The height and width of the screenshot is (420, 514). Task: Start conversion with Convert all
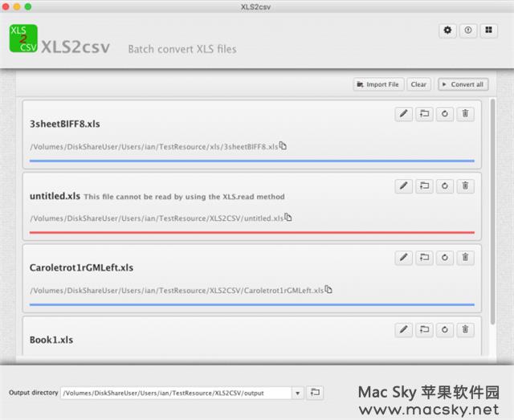coord(463,84)
